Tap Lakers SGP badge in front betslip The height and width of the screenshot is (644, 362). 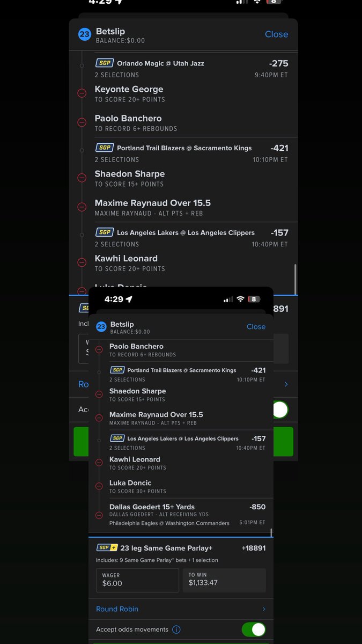tap(117, 438)
